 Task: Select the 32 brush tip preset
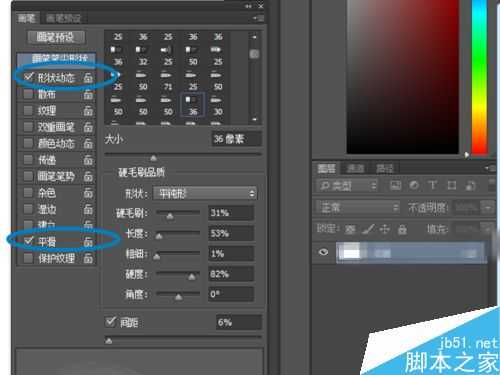point(143,56)
